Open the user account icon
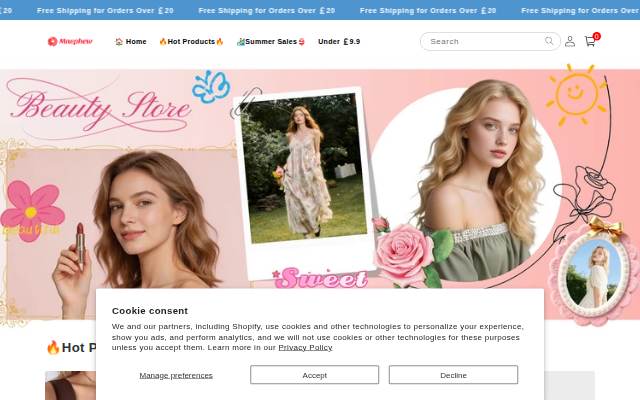Image resolution: width=640 pixels, height=400 pixels. point(570,41)
